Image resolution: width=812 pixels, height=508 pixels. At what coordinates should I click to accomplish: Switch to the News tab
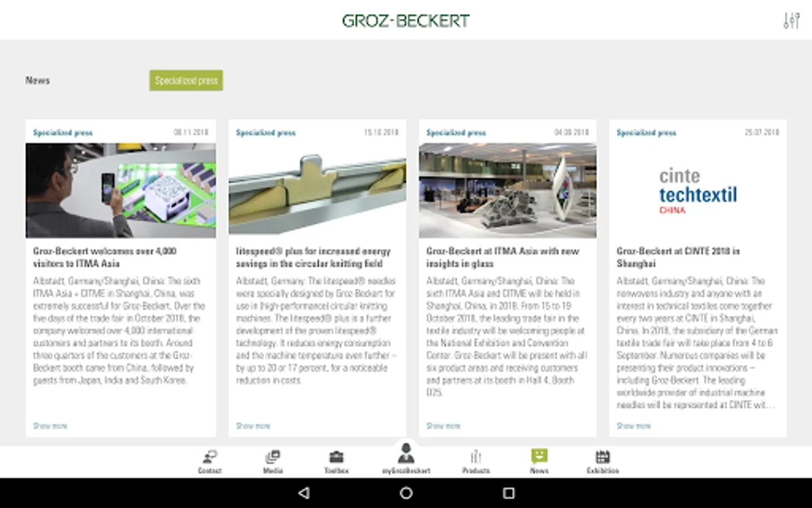tap(38, 80)
